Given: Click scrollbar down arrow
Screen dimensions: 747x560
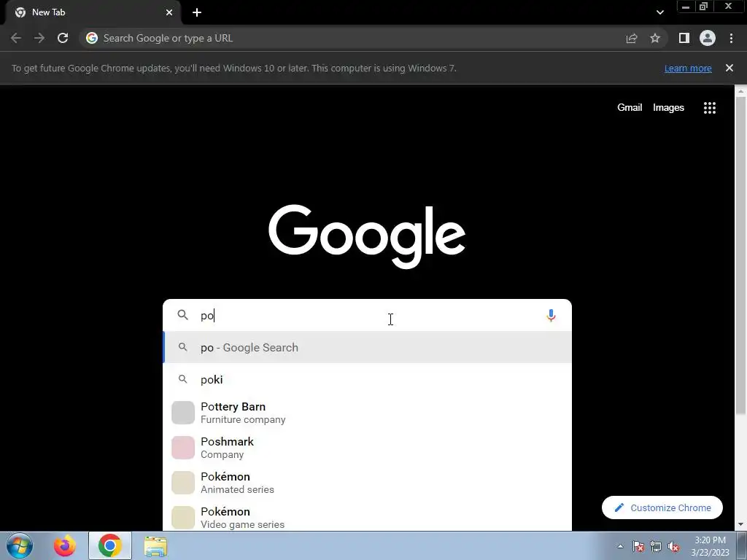Looking at the screenshot, I should [x=740, y=525].
